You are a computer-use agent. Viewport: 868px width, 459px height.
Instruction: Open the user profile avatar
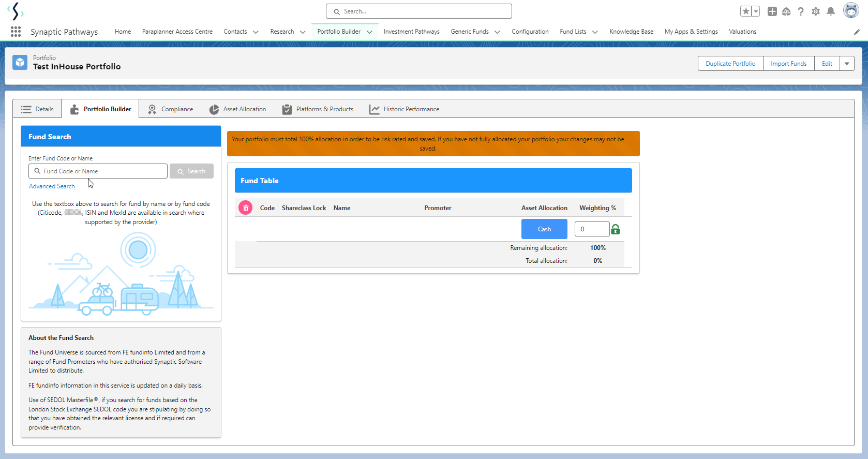(851, 10)
